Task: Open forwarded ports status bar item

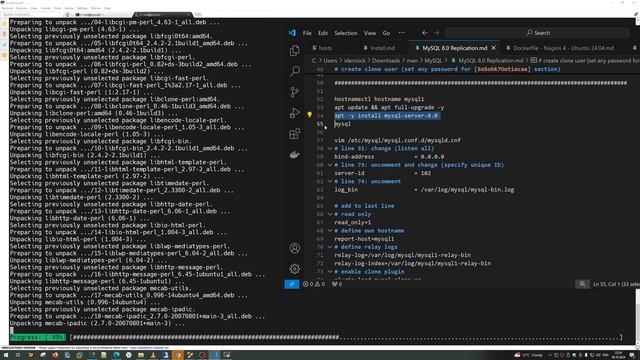Action: tap(337, 284)
